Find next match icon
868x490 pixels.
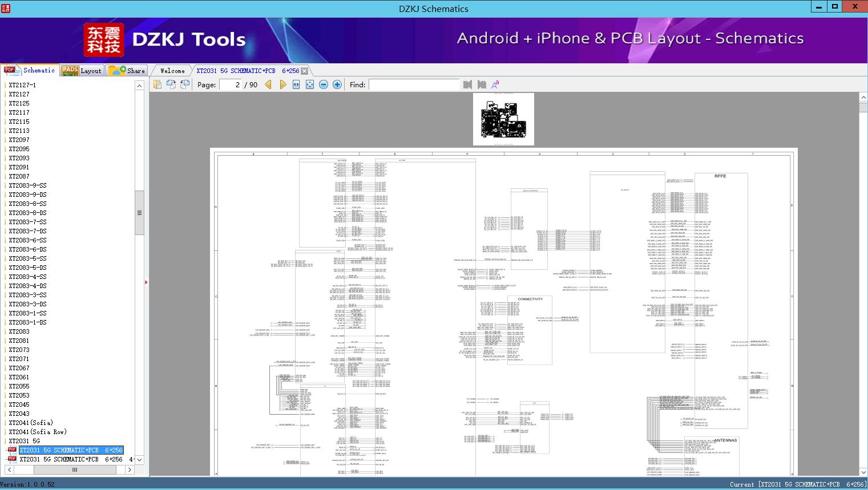pyautogui.click(x=482, y=84)
